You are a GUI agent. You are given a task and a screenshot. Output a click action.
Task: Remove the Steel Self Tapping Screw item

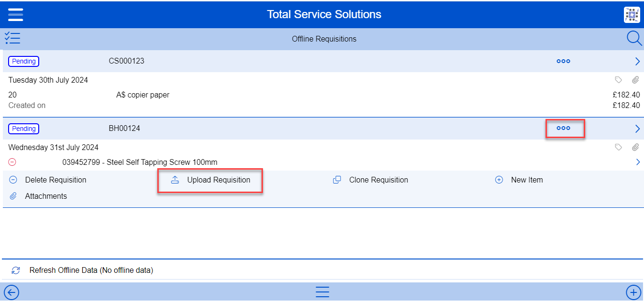[x=12, y=162]
